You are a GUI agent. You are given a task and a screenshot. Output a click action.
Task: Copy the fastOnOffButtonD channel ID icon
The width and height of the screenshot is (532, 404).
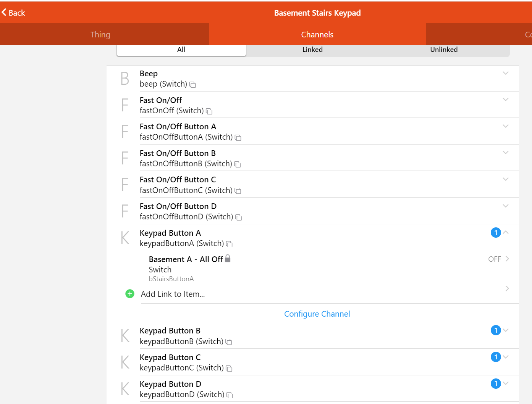(239, 217)
